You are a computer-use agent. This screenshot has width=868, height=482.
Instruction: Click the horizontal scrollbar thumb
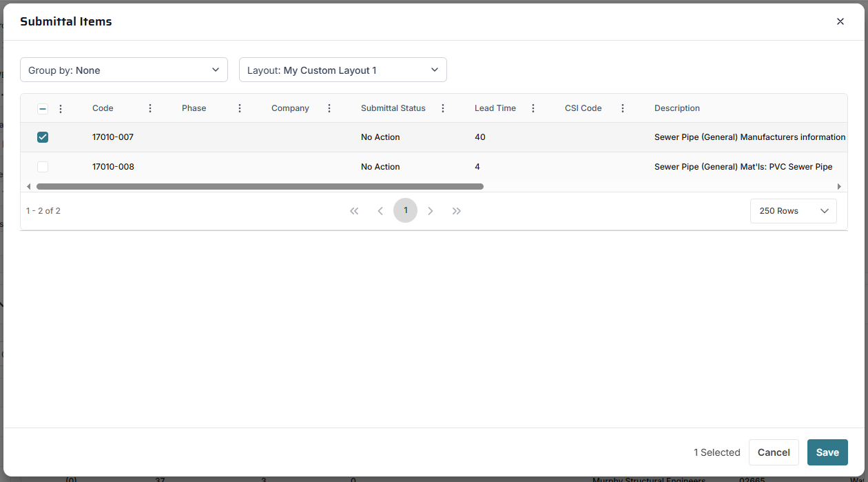click(260, 186)
